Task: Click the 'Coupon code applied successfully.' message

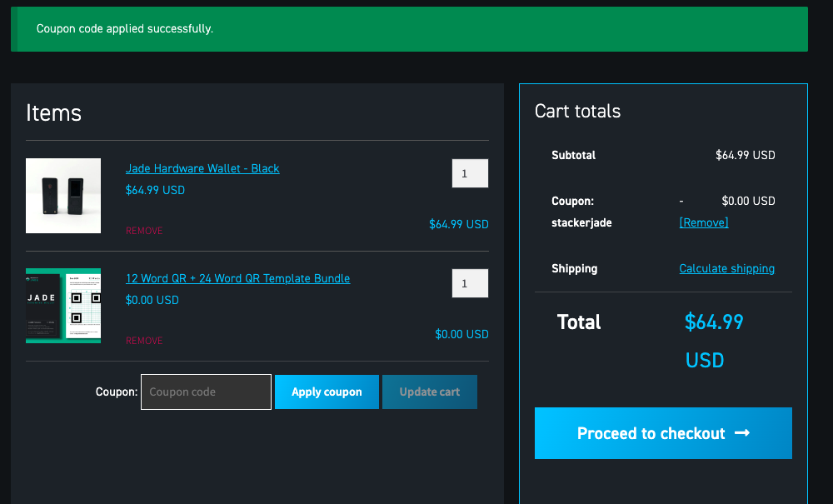Action: click(x=125, y=28)
